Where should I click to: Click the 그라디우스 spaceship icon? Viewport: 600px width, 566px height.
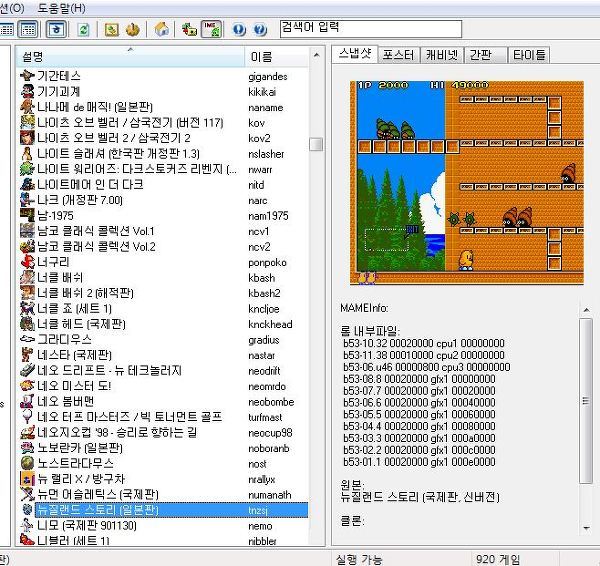[x=27, y=339]
